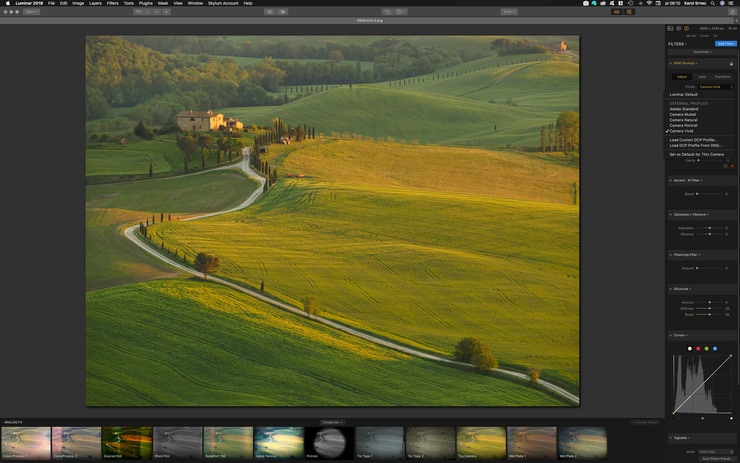Select the green channel dot in Curves

[x=707, y=348]
